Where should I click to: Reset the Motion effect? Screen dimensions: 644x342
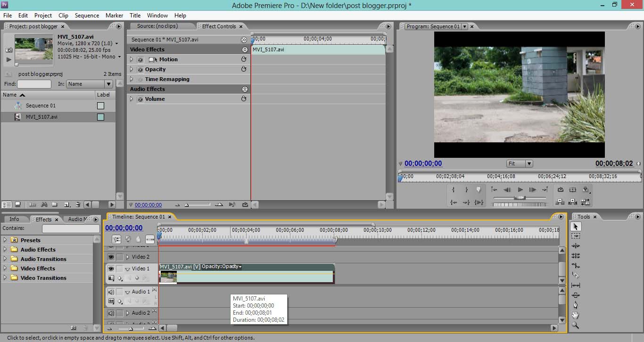coord(244,59)
